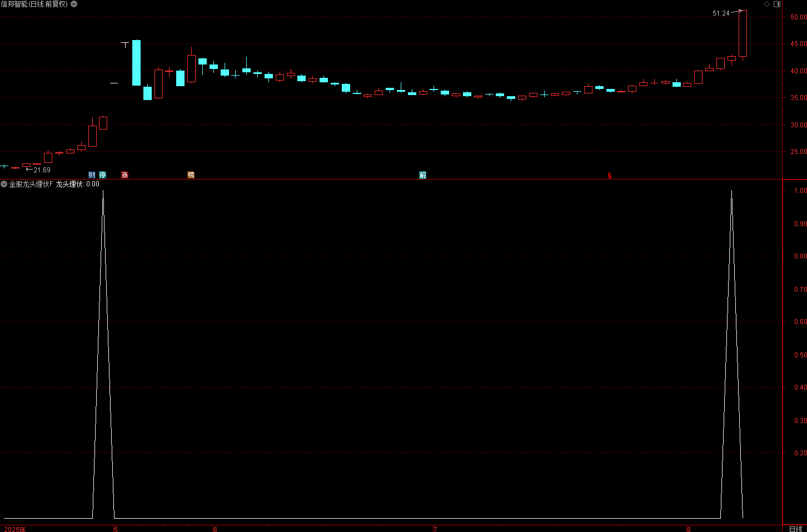Click the 50.00 price axis label
The width and height of the screenshot is (807, 532).
pyautogui.click(x=798, y=17)
